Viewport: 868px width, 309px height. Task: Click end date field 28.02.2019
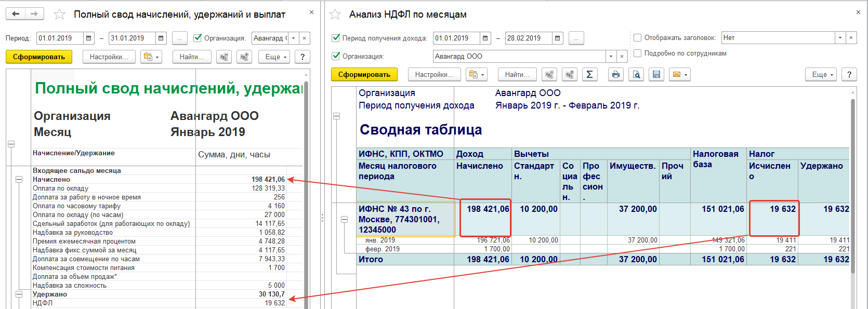[529, 38]
